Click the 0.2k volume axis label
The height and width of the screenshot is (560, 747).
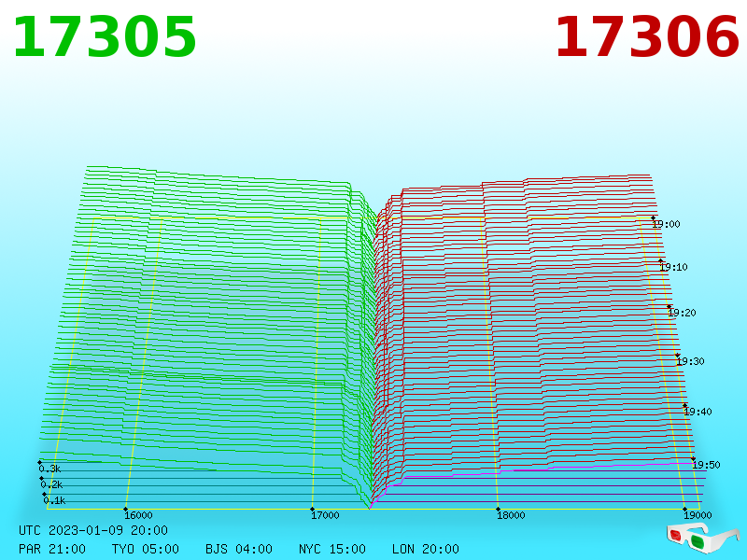tap(51, 484)
